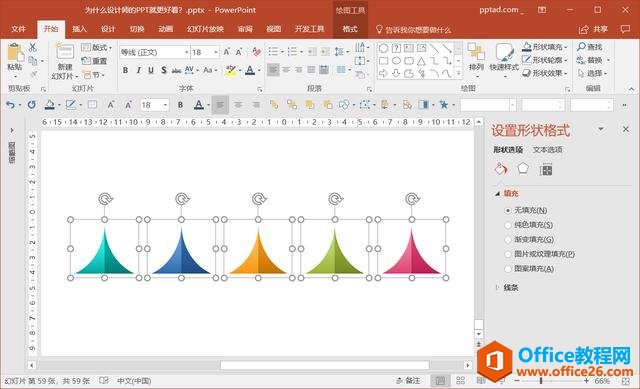Open Size & Properties icon in pane
Viewport: 640px width, 389px height.
click(546, 169)
